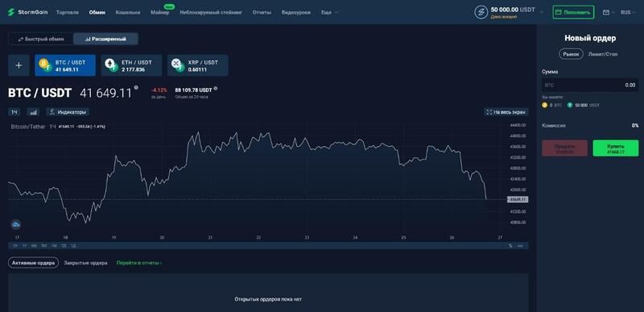Click the Bitcoin/Tether chart title
The image size is (644, 312).
pyautogui.click(x=27, y=127)
